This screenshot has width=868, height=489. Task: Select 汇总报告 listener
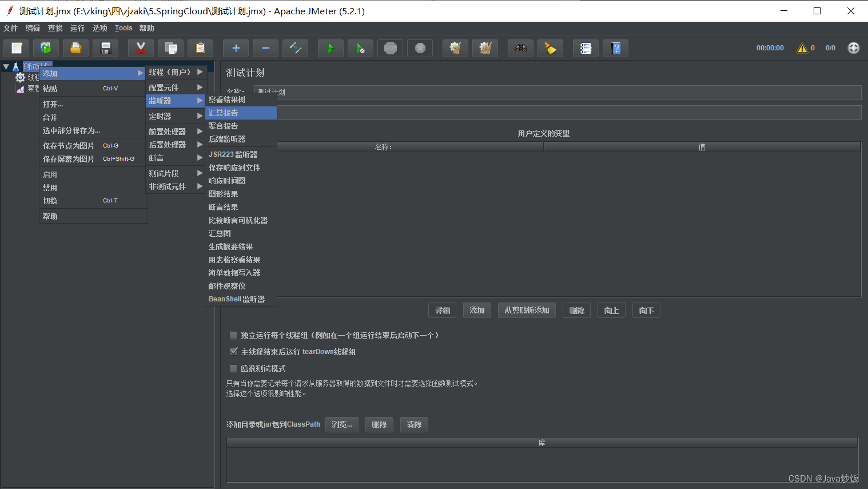(x=241, y=113)
